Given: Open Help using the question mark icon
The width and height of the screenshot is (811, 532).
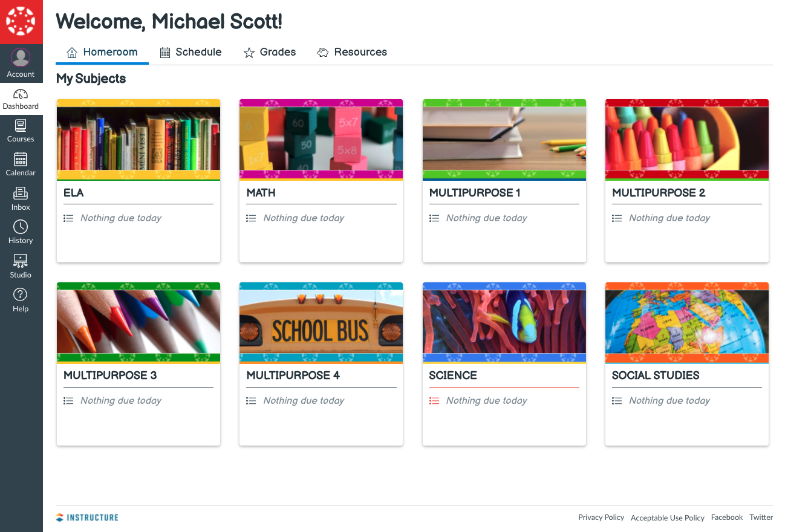Looking at the screenshot, I should [21, 300].
